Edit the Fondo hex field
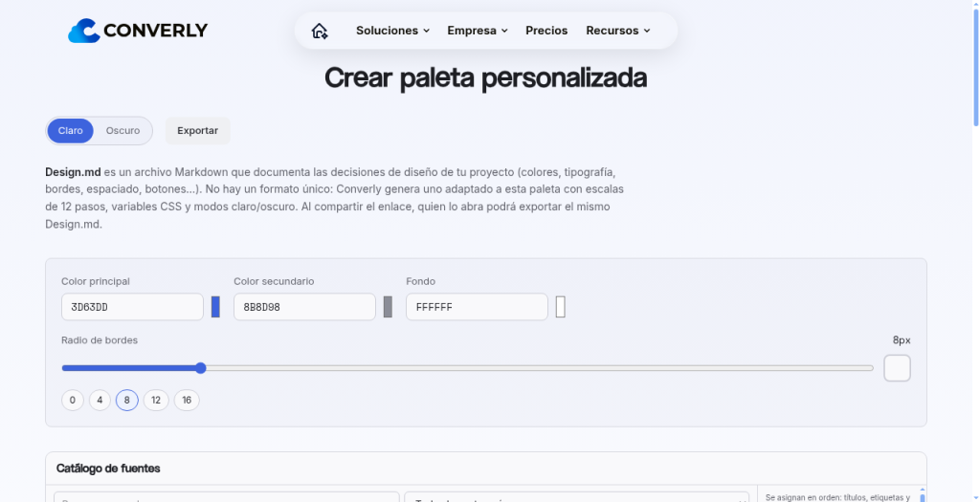 coord(477,307)
